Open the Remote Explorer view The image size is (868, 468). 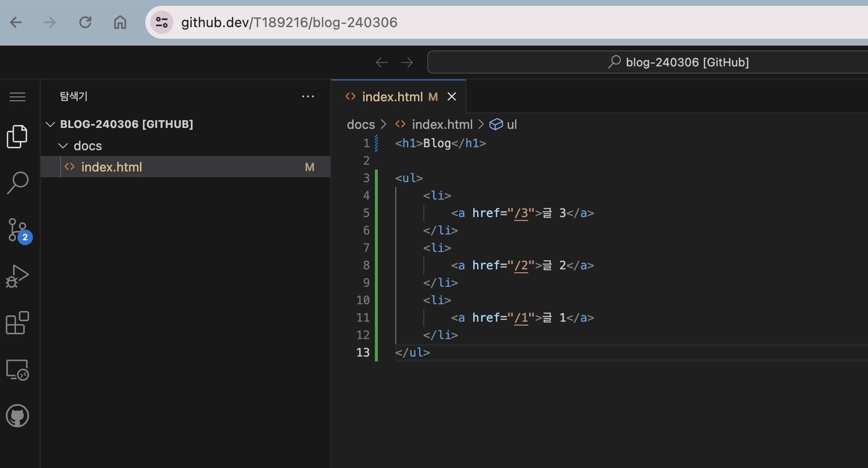coord(17,370)
